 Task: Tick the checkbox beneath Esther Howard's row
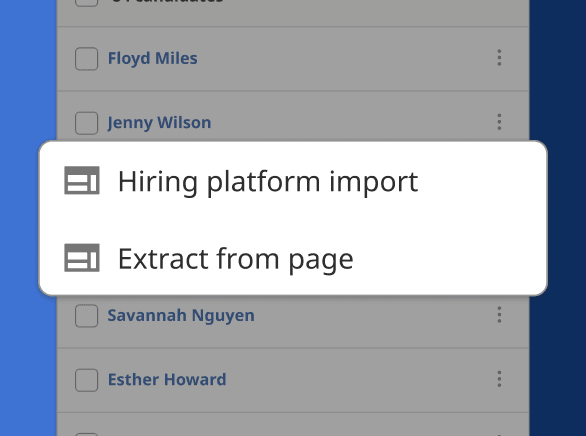pos(86,434)
